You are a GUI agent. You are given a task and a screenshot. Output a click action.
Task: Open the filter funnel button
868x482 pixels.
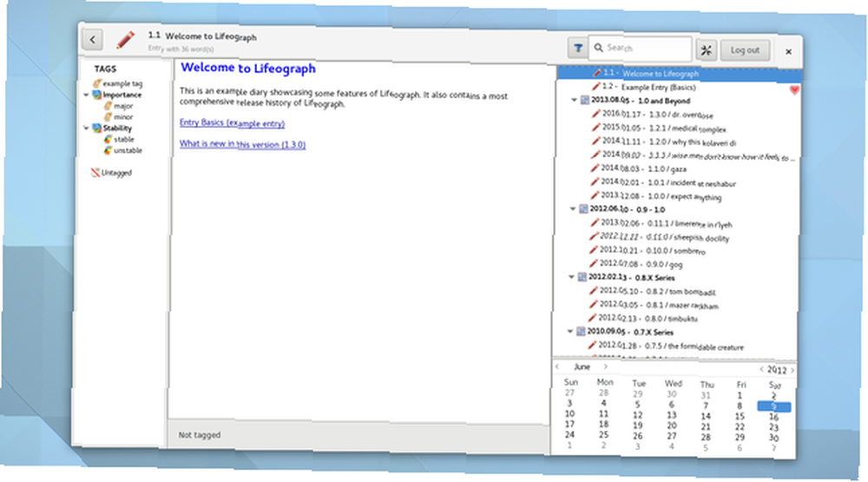coord(577,49)
